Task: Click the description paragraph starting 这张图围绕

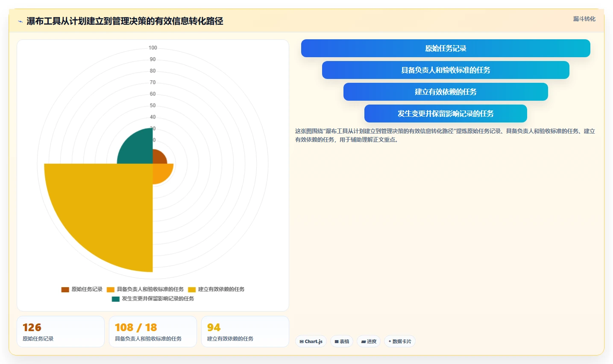Action: point(445,135)
